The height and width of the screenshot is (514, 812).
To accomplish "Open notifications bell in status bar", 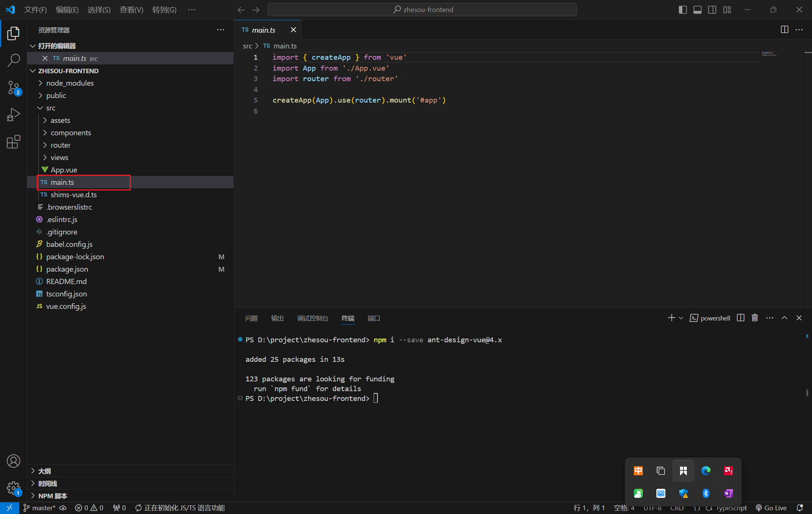I will point(800,508).
